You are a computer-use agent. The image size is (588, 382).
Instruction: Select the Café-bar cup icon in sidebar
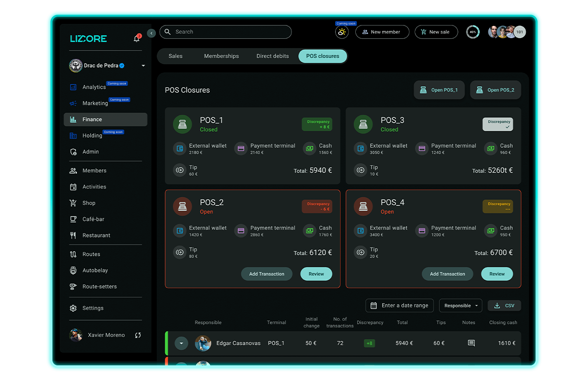73,219
